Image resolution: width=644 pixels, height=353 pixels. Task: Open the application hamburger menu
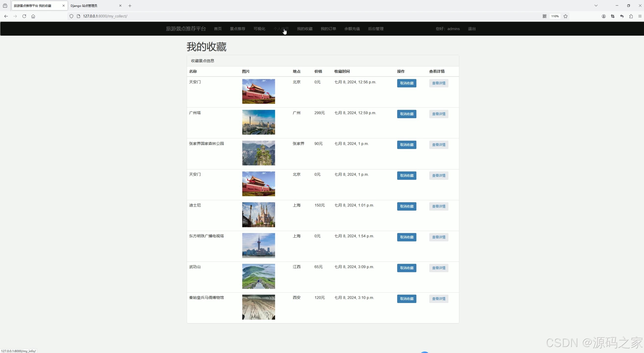(640, 16)
